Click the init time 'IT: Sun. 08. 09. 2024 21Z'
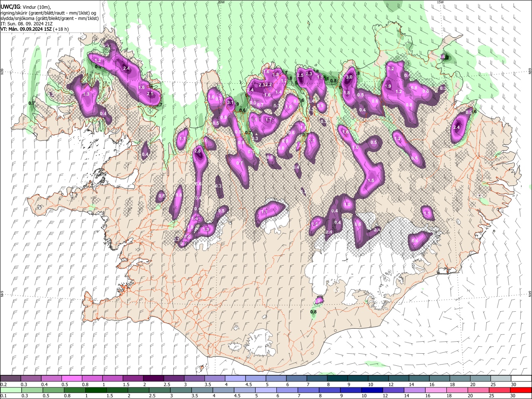 coord(27,24)
